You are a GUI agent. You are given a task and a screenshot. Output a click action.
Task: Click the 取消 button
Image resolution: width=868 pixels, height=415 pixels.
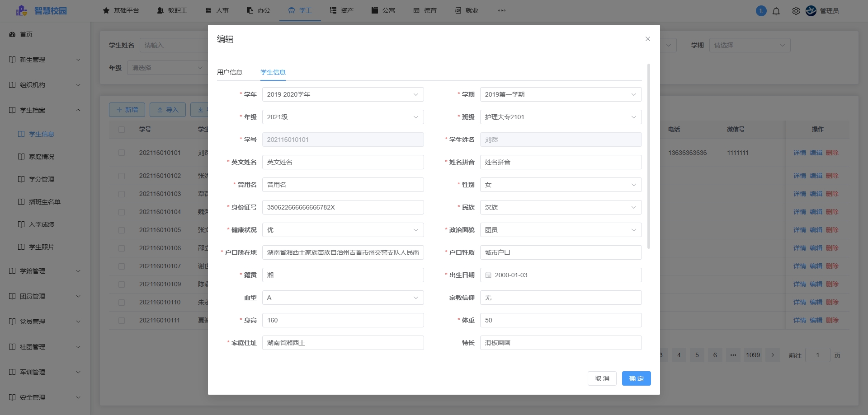click(x=602, y=378)
